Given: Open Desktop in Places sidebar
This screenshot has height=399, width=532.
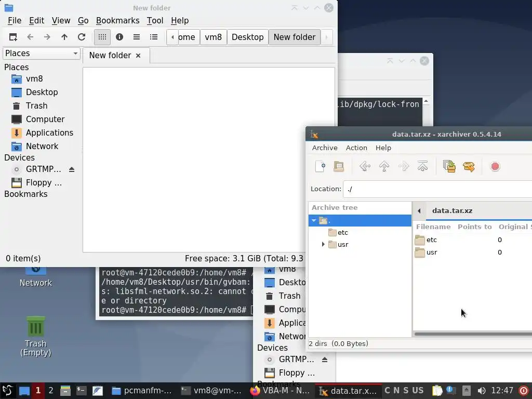Looking at the screenshot, I should pyautogui.click(x=42, y=92).
